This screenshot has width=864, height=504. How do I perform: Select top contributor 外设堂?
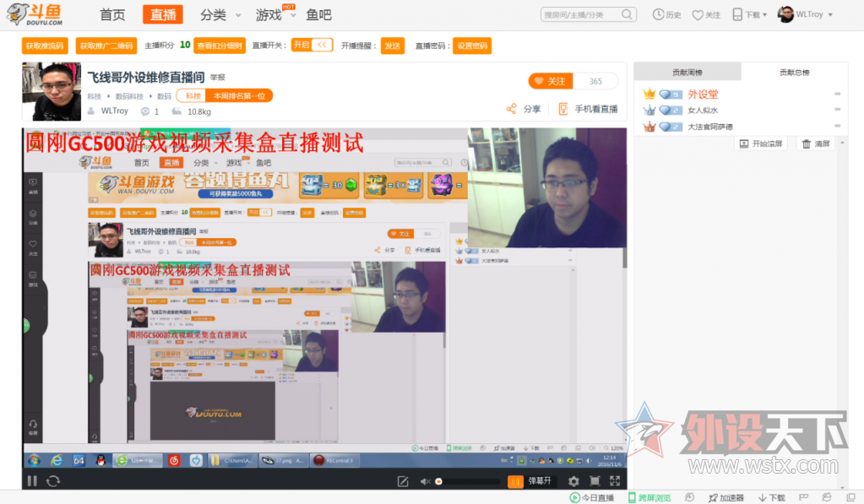click(703, 95)
